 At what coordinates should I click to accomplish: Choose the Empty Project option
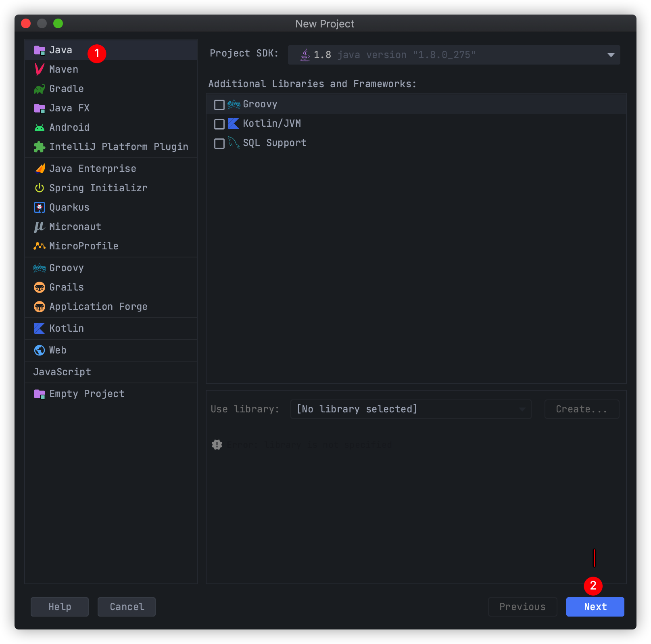86,394
